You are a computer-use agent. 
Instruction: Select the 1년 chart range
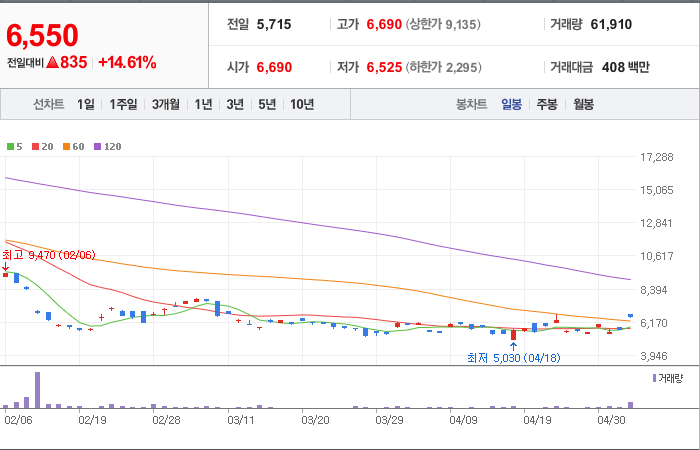click(203, 104)
